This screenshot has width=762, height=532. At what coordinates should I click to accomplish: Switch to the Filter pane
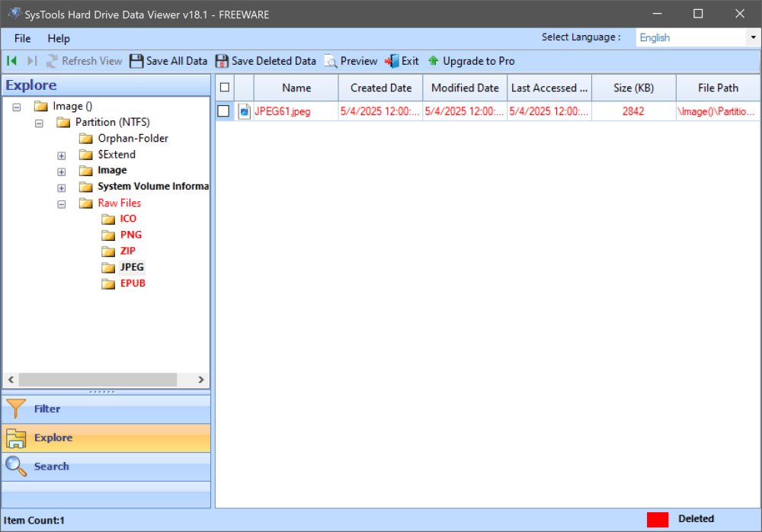[x=106, y=409]
